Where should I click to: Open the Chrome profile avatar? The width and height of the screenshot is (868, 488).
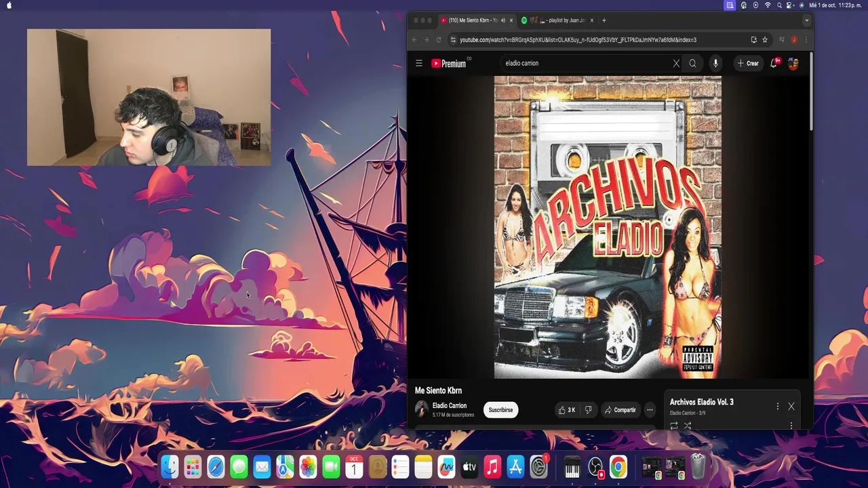794,40
